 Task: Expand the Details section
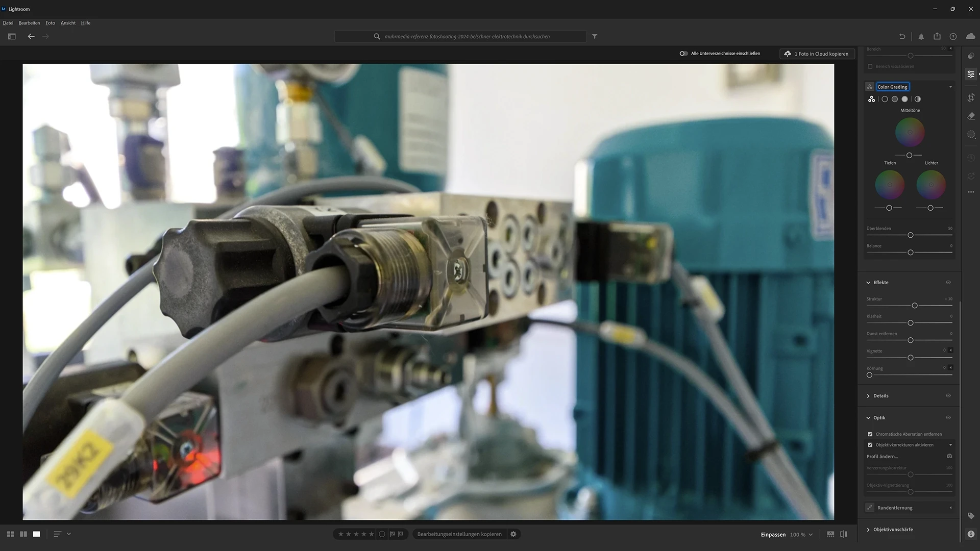(880, 396)
